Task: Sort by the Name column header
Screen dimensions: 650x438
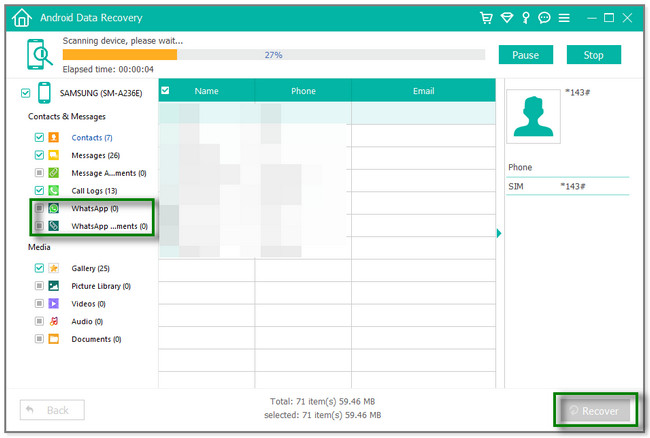Action: click(206, 91)
